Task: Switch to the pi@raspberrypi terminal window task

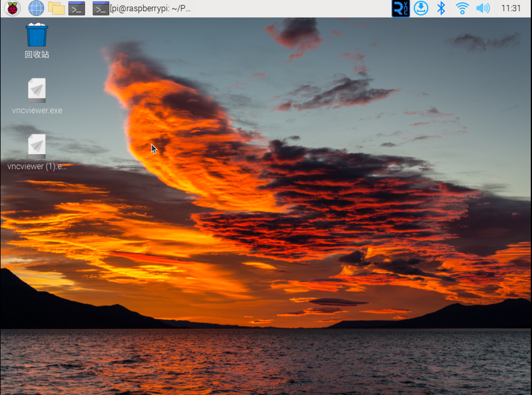Action: coord(142,8)
